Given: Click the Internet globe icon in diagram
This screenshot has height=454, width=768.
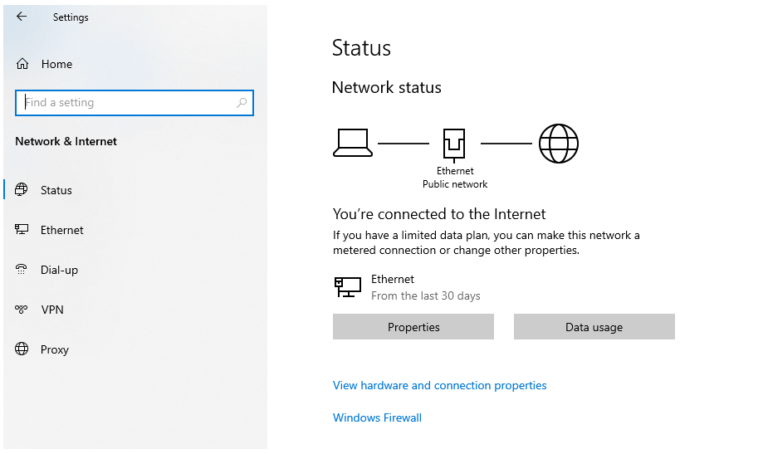Looking at the screenshot, I should (558, 143).
